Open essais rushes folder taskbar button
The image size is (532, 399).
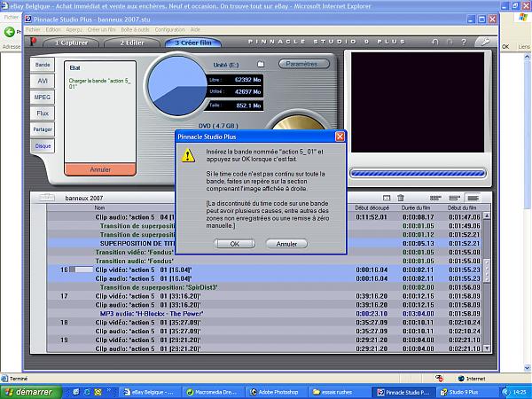click(340, 392)
